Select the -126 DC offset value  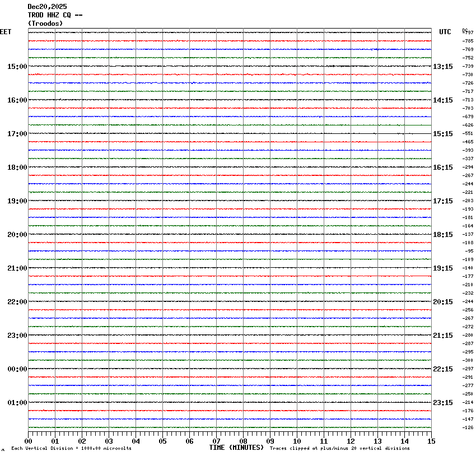pyautogui.click(x=468, y=428)
